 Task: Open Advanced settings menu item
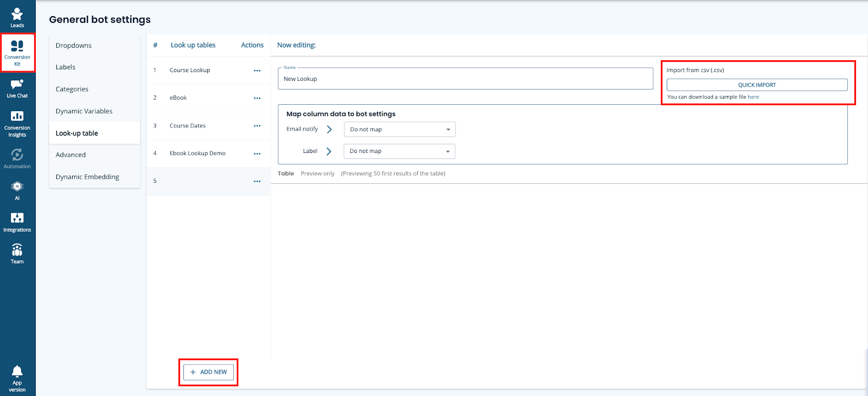coord(94,155)
